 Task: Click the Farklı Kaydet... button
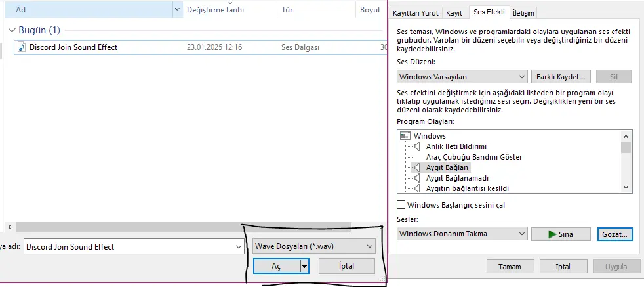pyautogui.click(x=561, y=77)
